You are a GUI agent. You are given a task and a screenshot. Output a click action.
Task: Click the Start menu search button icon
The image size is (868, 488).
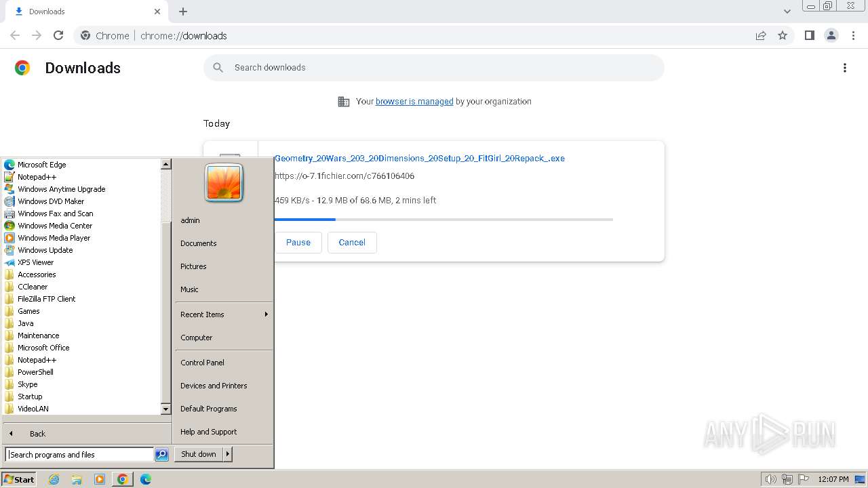pyautogui.click(x=161, y=455)
